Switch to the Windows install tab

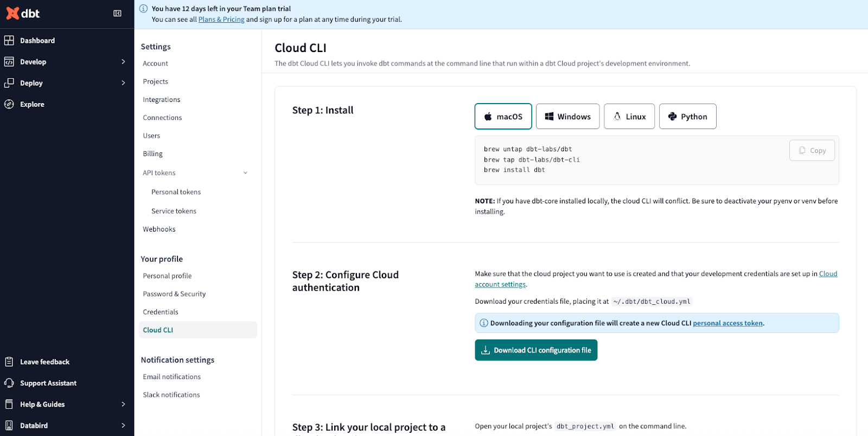coord(567,116)
